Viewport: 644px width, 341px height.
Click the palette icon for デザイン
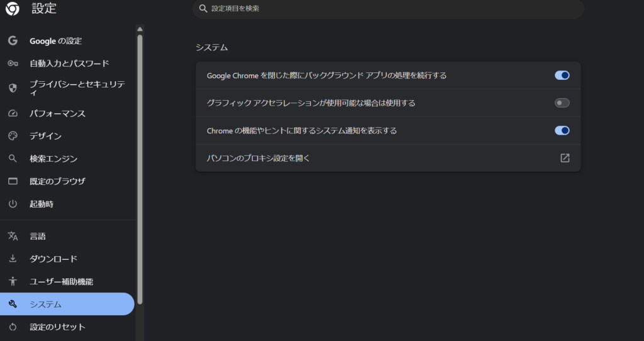(13, 136)
